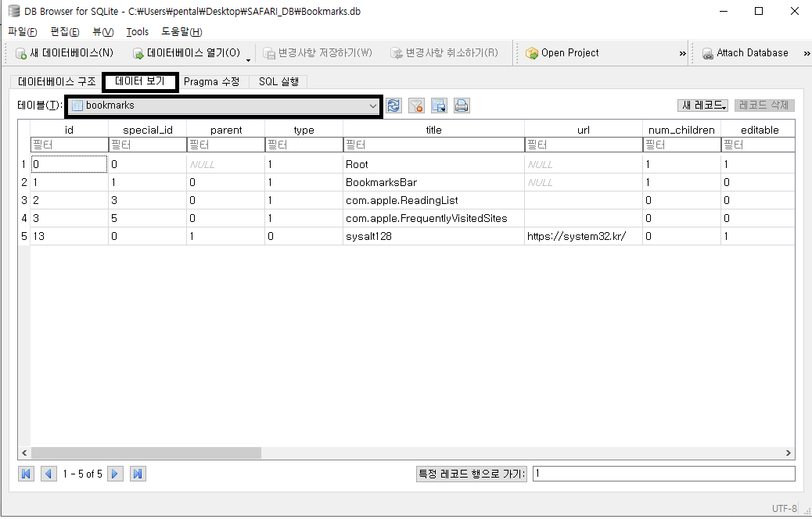812x519 pixels.
Task: Select the BookmarksBar title cell
Action: 434,182
